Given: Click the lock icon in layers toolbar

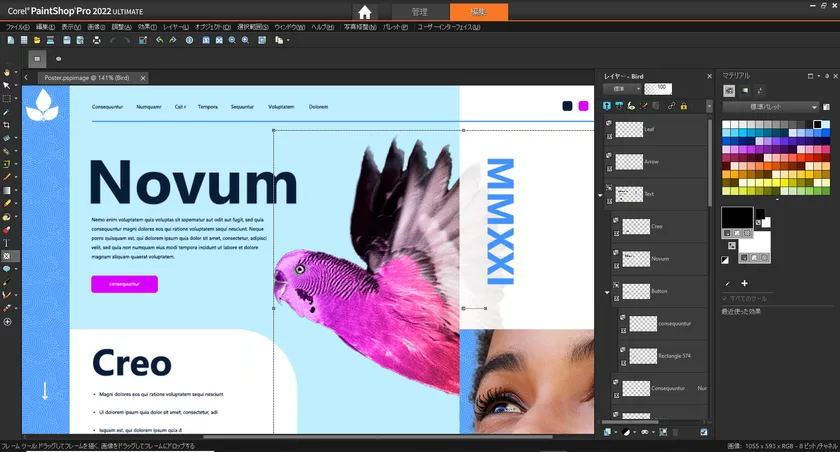Looking at the screenshot, I should click(683, 105).
